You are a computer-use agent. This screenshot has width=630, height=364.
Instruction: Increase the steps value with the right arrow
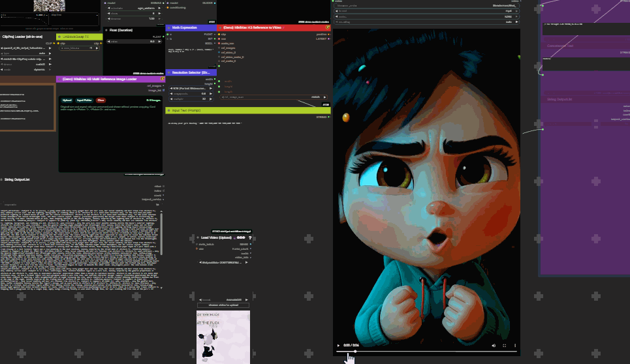point(159,13)
